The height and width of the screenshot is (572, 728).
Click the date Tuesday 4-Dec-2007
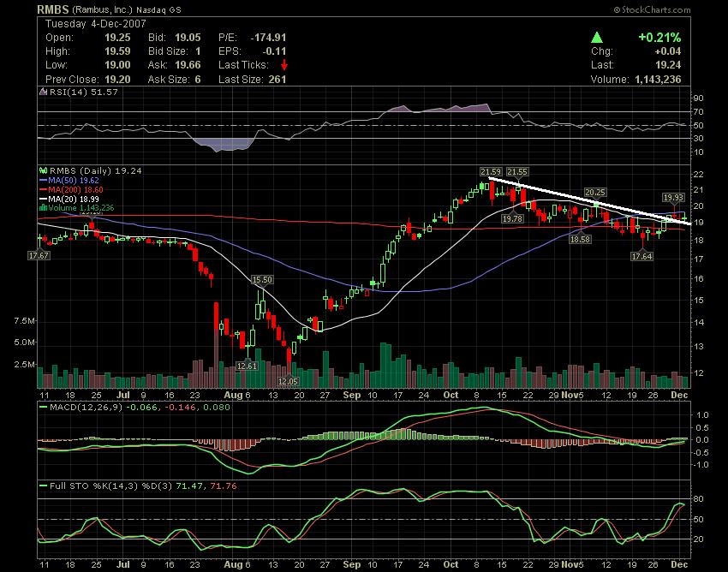click(x=96, y=24)
